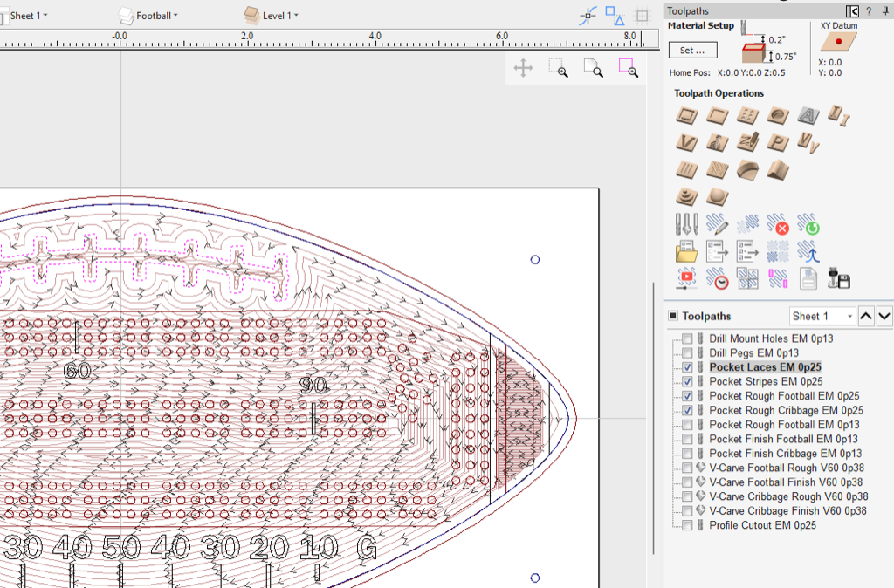Image resolution: width=894 pixels, height=588 pixels.
Task: Estimate machining times with clock icon
Action: tap(718, 278)
